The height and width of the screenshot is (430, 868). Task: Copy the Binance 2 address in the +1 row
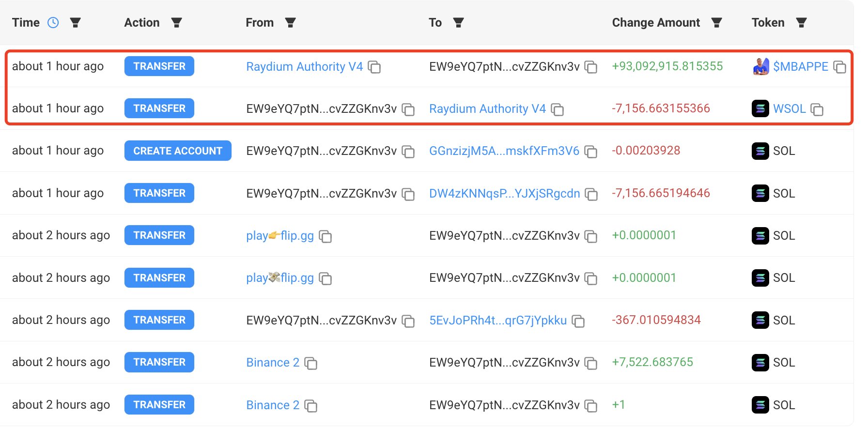(310, 406)
